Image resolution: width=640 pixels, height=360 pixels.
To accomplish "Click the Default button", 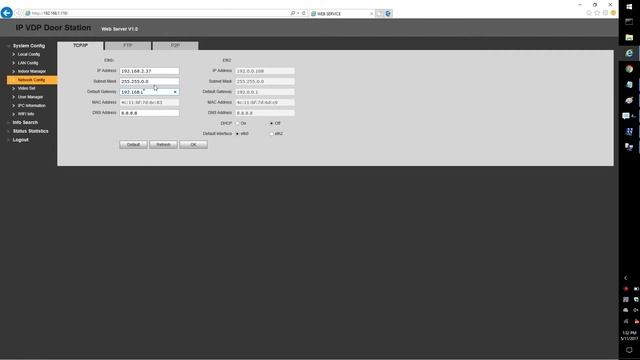I will pyautogui.click(x=133, y=144).
